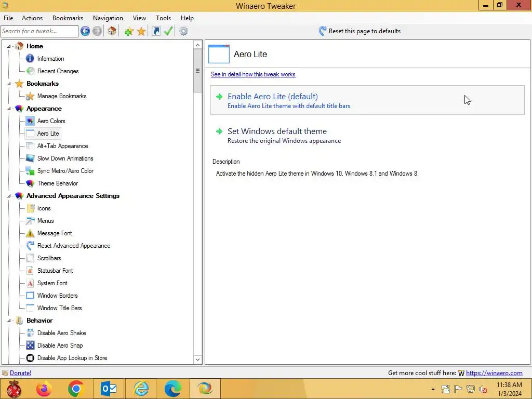Screen dimensions: 532x399
Task: Open the Bookmarks menu
Action: (x=68, y=18)
